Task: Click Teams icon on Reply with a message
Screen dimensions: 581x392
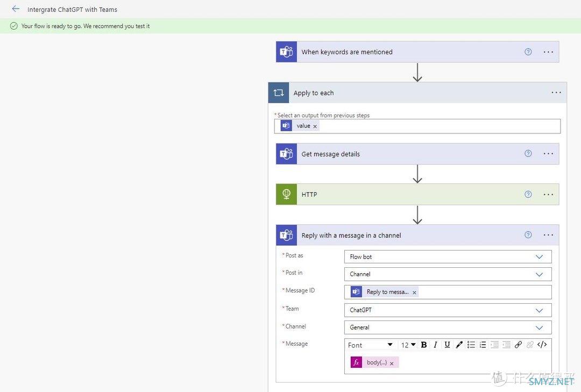Action: [x=286, y=235]
